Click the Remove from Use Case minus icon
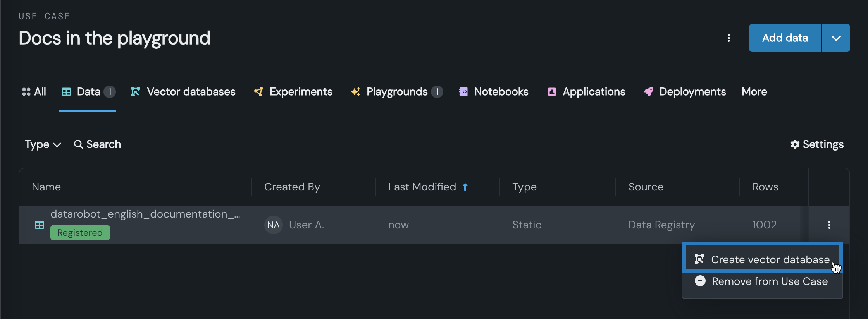868x319 pixels. pyautogui.click(x=700, y=281)
